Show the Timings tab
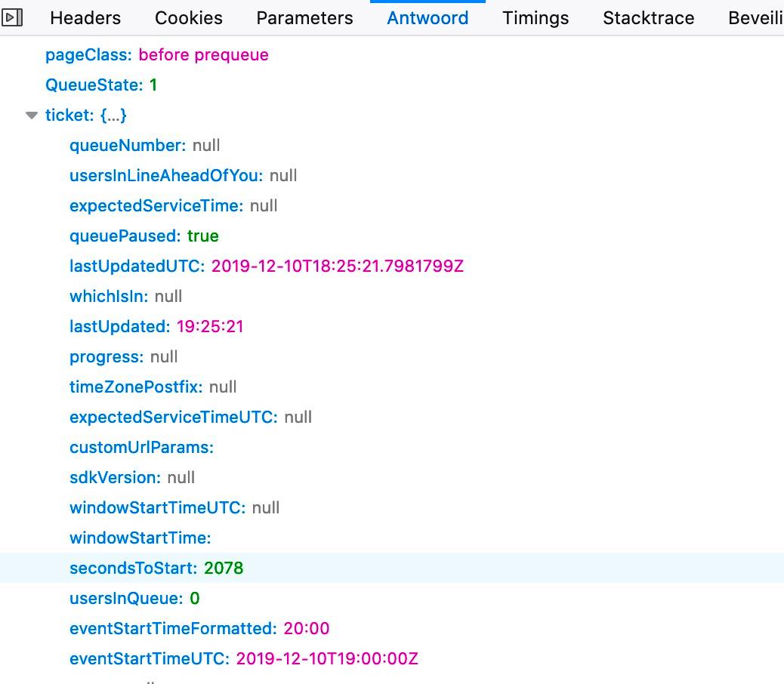Image resolution: width=784 pixels, height=684 pixels. (x=535, y=18)
